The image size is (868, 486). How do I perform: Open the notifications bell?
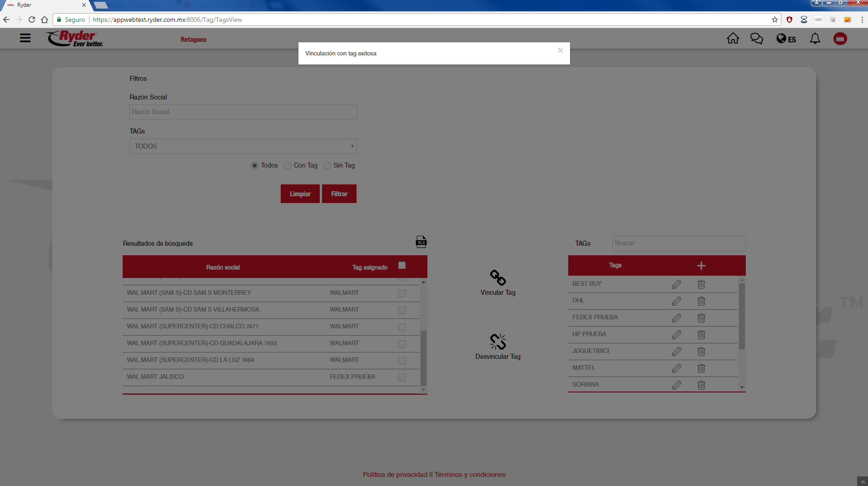tap(815, 39)
